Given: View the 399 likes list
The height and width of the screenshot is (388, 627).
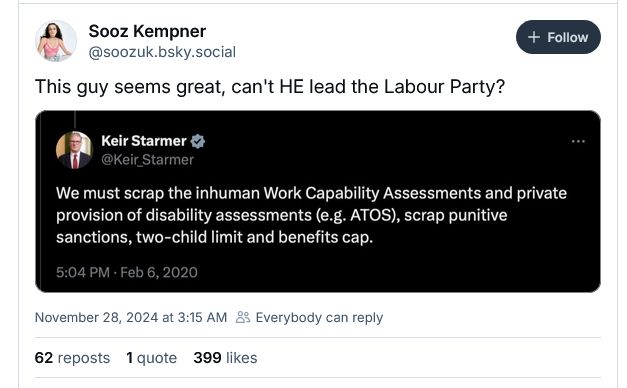Looking at the screenshot, I should tap(225, 358).
